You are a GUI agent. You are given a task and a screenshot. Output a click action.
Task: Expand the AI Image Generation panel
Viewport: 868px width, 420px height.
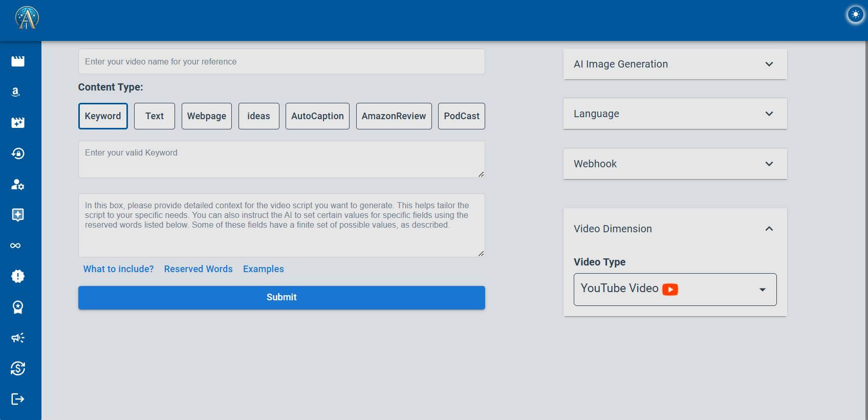pyautogui.click(x=675, y=64)
